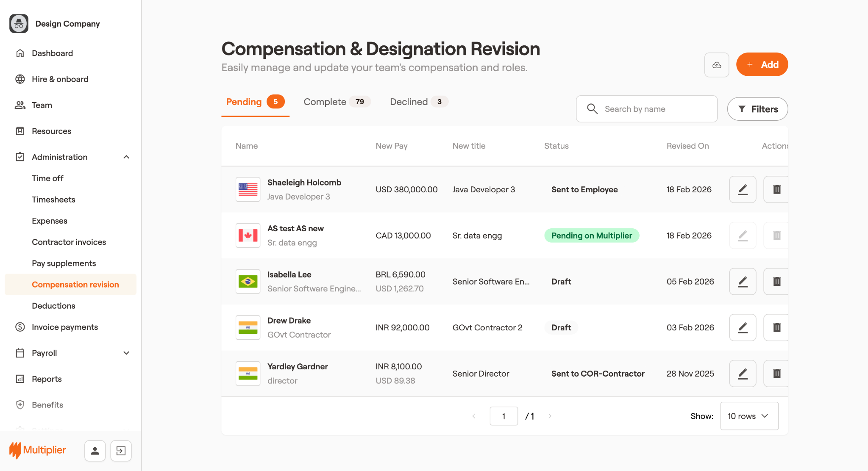Edit Shaeleigh Holcomb's compensation revision

[x=742, y=189]
